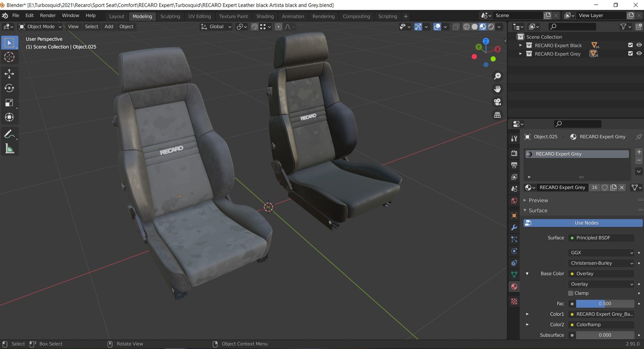Enable the Clamp checkbox
Image resolution: width=644 pixels, height=349 pixels.
571,293
